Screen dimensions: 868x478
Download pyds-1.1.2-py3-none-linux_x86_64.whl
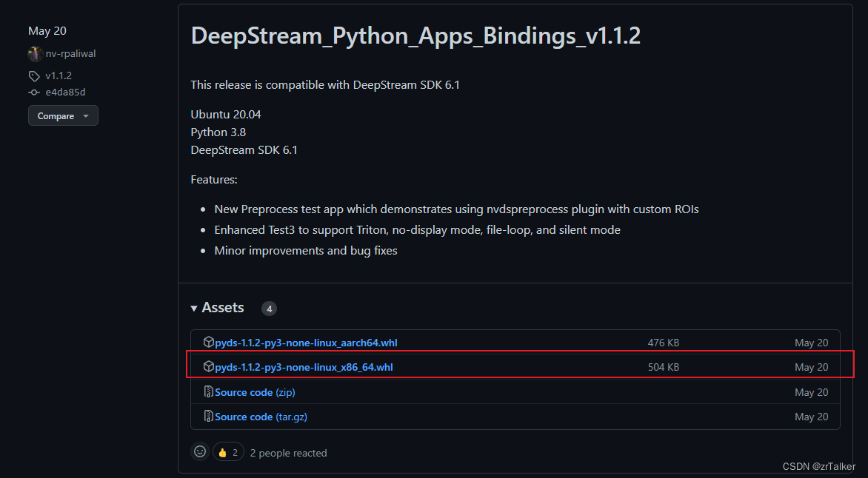point(304,366)
